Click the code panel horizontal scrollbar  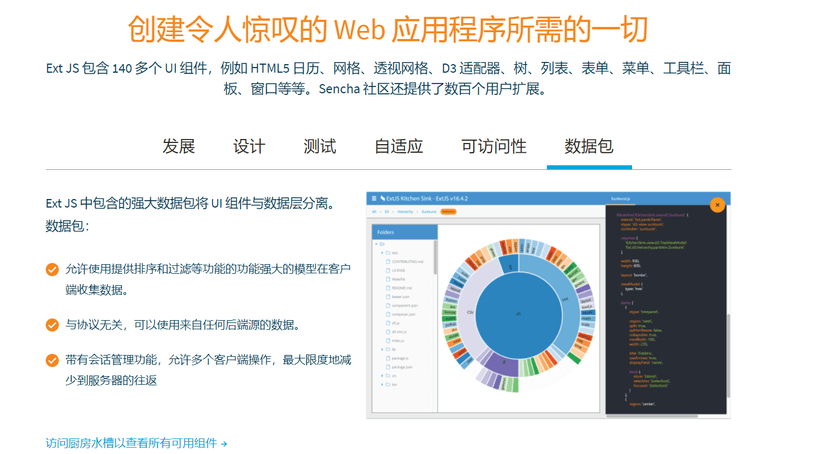click(x=652, y=416)
